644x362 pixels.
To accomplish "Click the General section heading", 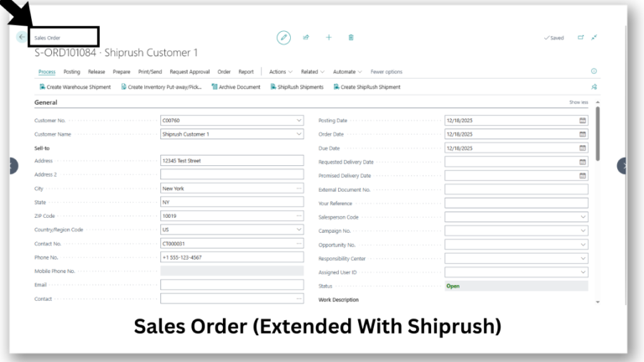I will (46, 102).
